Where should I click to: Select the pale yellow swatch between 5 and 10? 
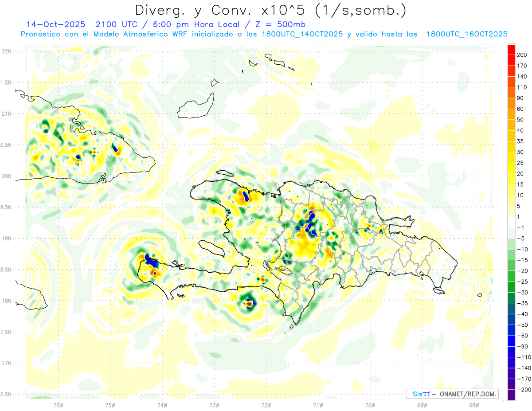[x=511, y=200]
